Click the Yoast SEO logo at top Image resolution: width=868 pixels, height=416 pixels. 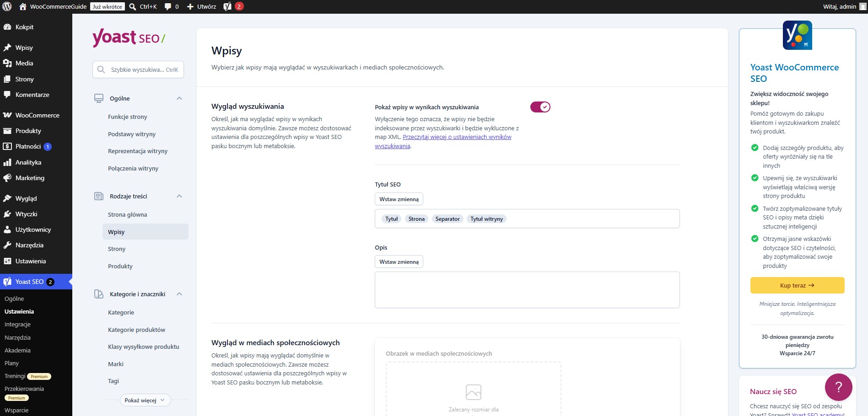tap(129, 37)
